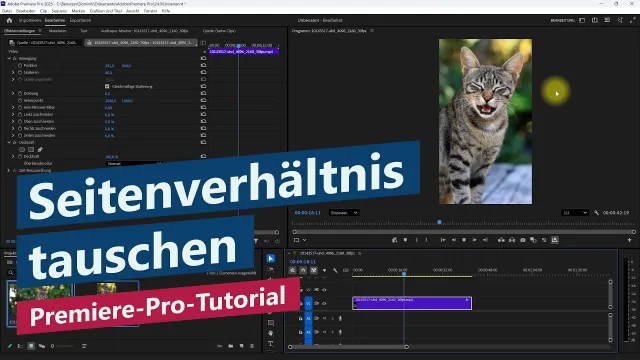This screenshot has height=360, width=640.
Task: Expand the Anti-Flimmer-Filter property
Action: (x=13, y=107)
